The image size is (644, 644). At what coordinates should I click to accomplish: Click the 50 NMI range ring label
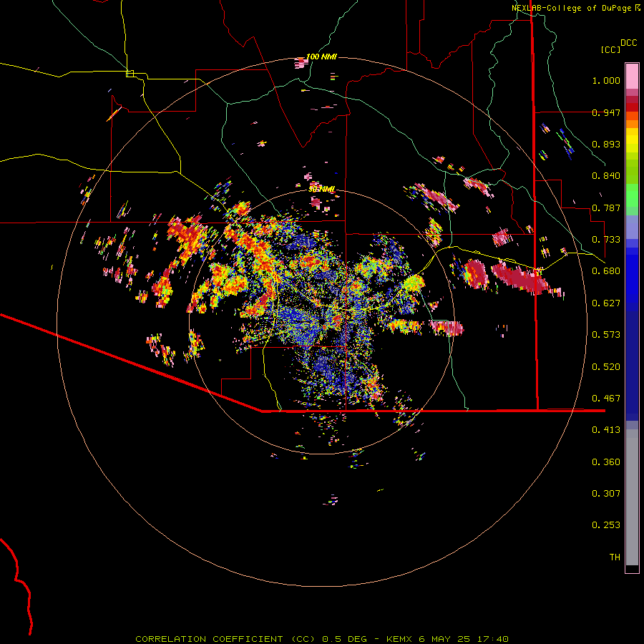pyautogui.click(x=321, y=189)
